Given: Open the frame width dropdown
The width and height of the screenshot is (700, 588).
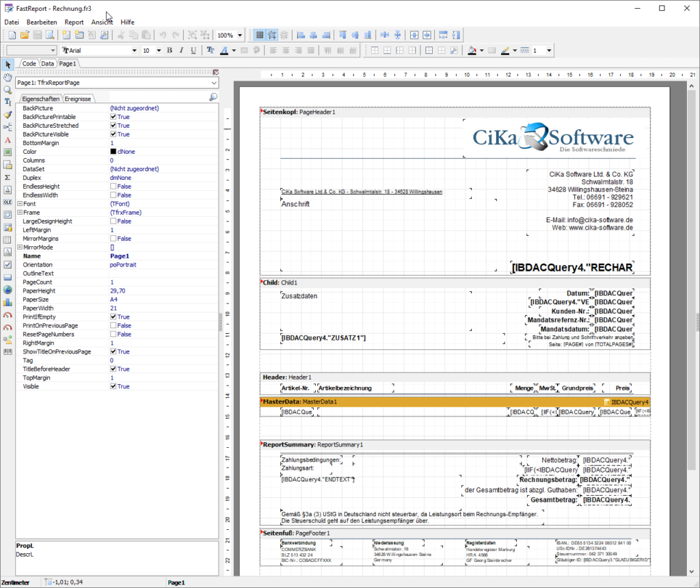Looking at the screenshot, I should [549, 51].
